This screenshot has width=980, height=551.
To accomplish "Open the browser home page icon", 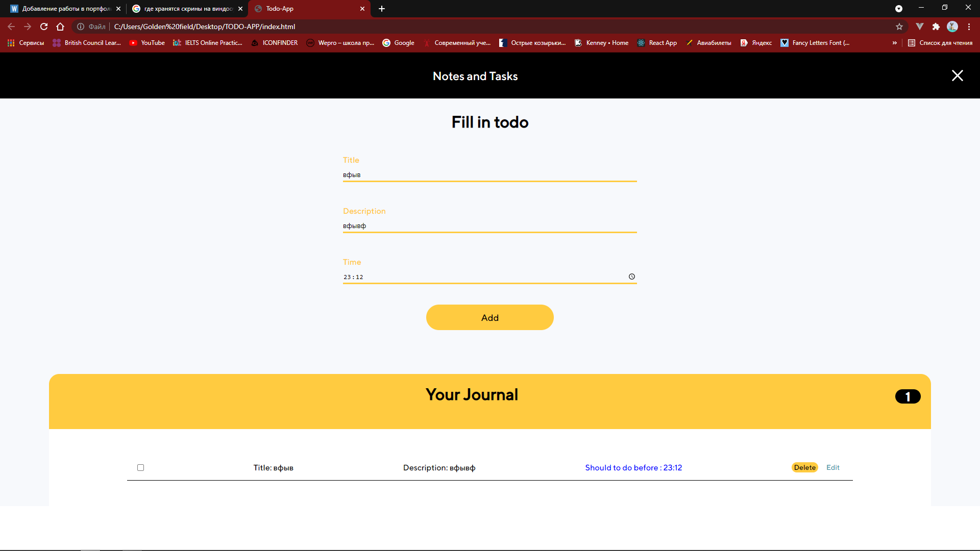I will [60, 27].
